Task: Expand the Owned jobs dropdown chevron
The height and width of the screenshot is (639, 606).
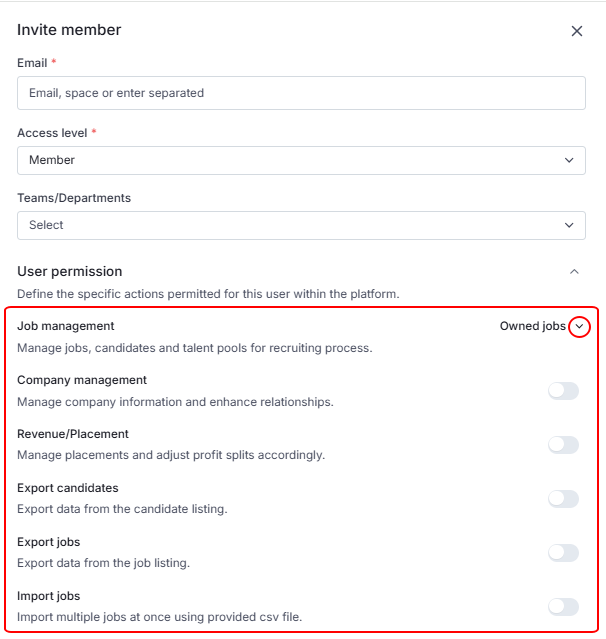Action: tap(579, 327)
